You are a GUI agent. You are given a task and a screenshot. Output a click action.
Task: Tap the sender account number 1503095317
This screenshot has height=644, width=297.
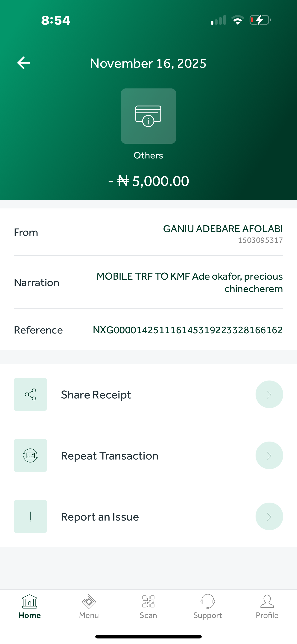260,240
